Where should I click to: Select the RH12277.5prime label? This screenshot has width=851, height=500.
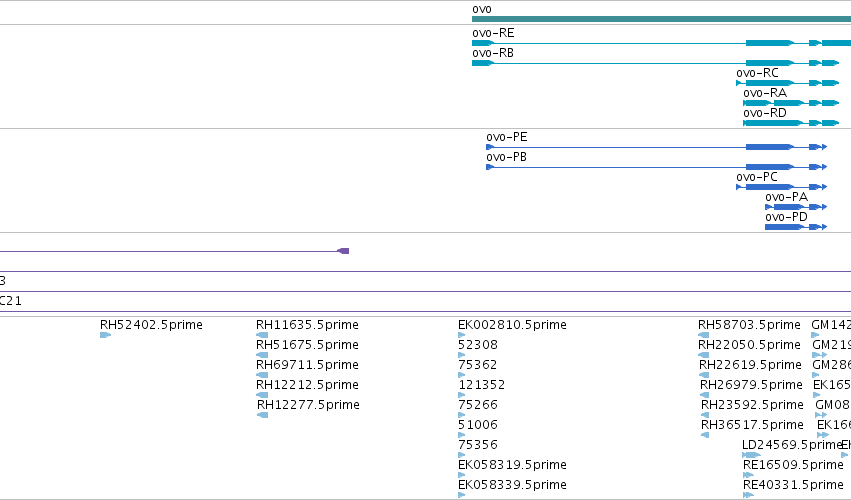308,405
